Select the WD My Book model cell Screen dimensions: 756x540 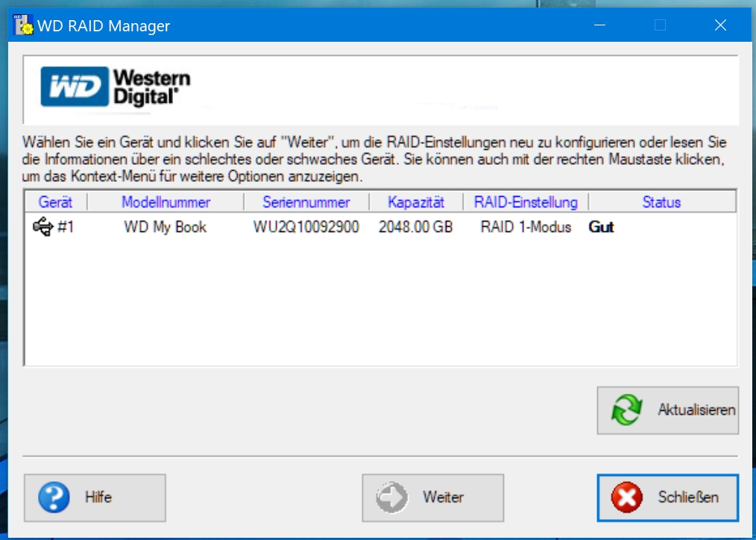point(166,227)
